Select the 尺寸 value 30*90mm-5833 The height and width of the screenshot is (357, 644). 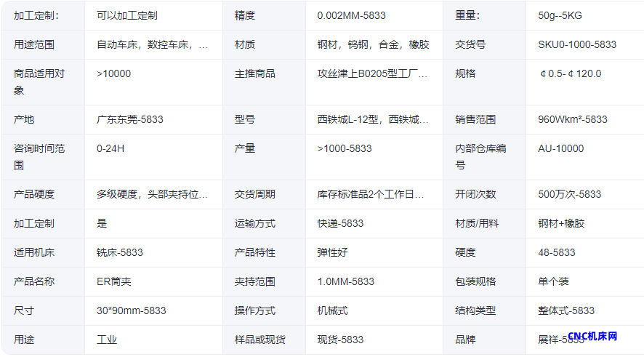132,310
